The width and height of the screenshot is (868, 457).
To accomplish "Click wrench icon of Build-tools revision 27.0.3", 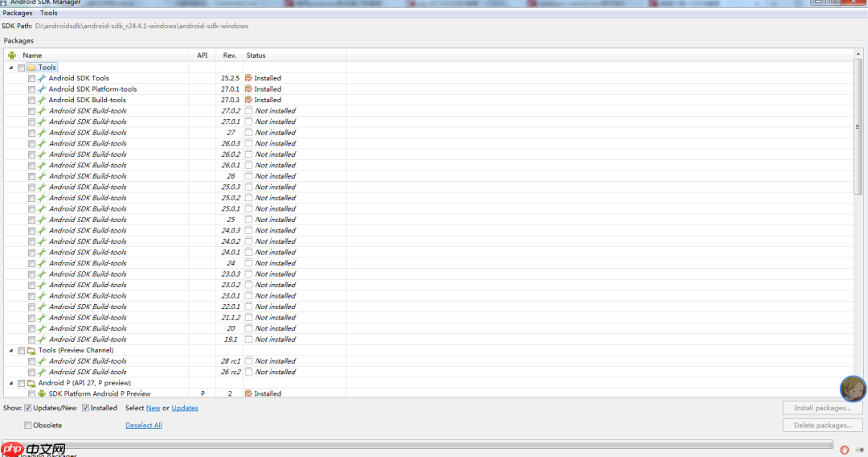I will pyautogui.click(x=42, y=101).
